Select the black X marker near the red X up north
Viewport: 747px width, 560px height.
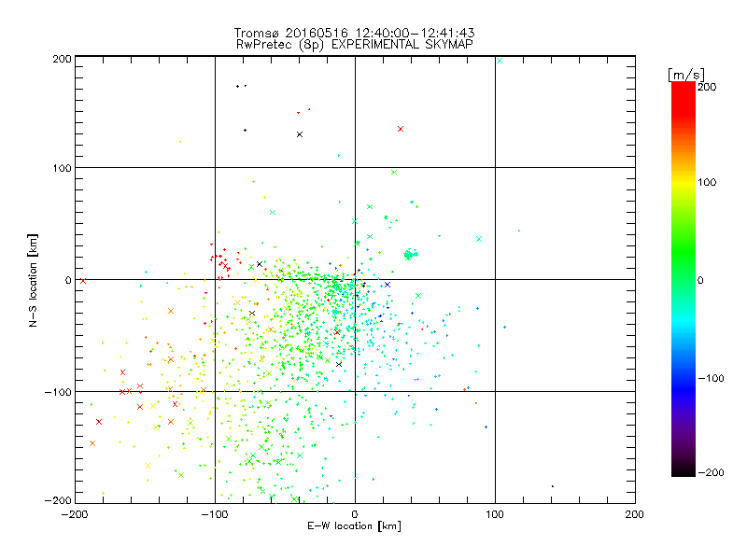point(300,134)
